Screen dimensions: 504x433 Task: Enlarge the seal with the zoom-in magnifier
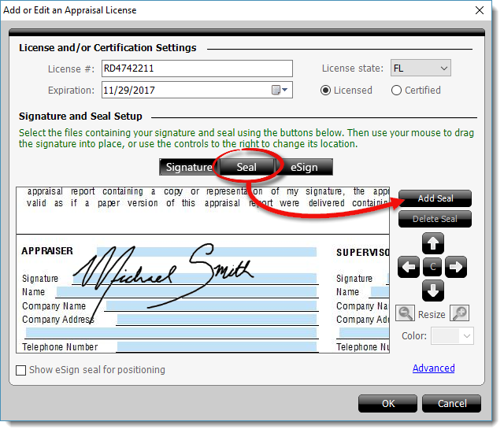(459, 313)
